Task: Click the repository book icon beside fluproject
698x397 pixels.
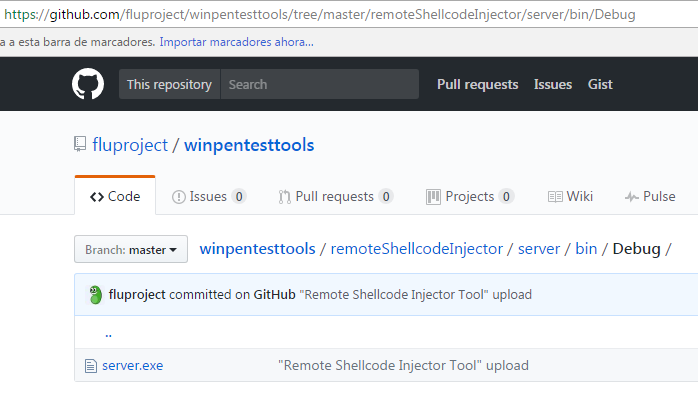Action: [x=80, y=144]
